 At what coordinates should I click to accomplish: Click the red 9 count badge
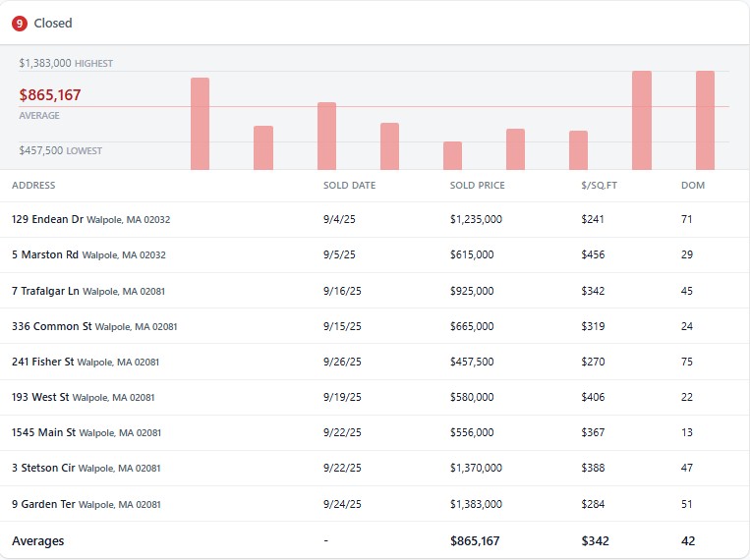tap(19, 23)
